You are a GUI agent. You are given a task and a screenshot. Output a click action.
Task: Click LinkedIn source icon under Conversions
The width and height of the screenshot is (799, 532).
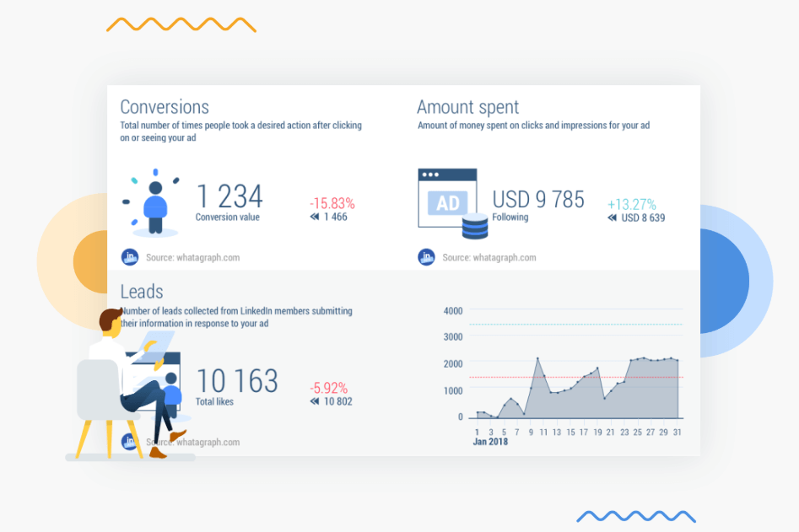point(130,257)
